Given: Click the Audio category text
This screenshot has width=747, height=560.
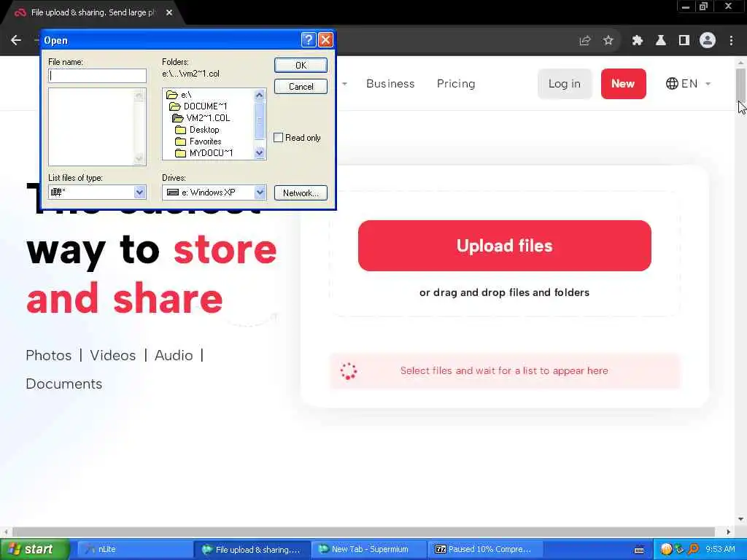Looking at the screenshot, I should pyautogui.click(x=174, y=355).
